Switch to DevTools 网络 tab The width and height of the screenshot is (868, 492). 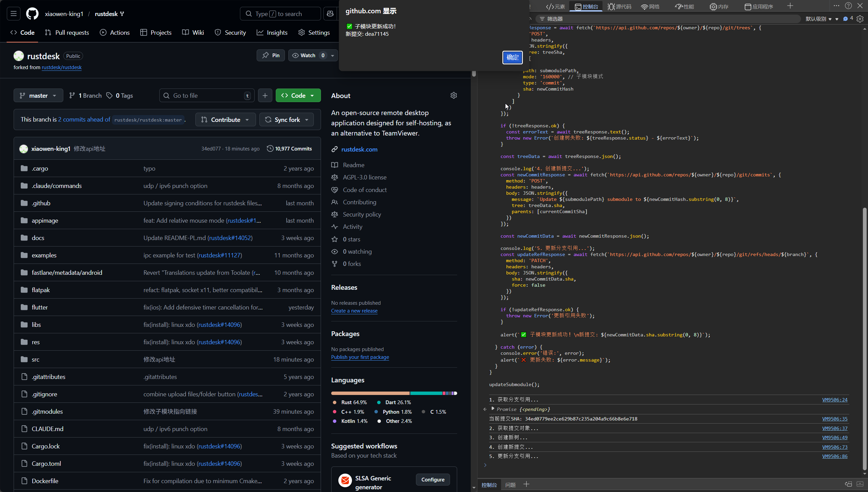(650, 6)
